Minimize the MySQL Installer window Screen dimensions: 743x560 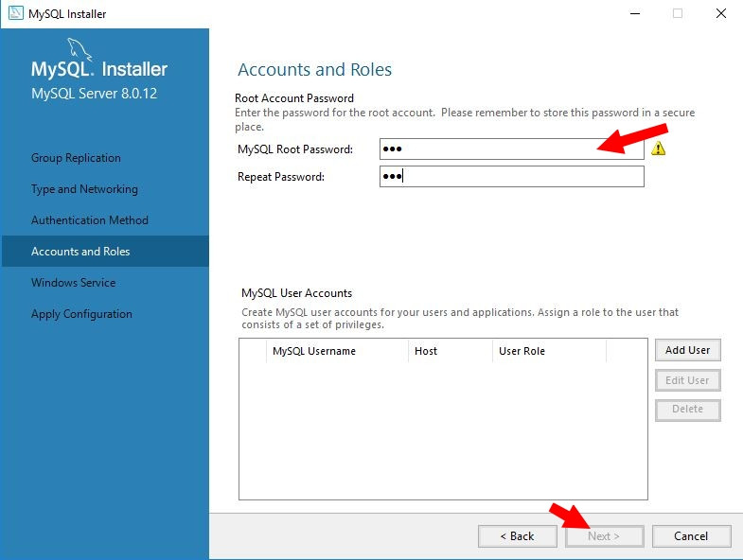[635, 13]
